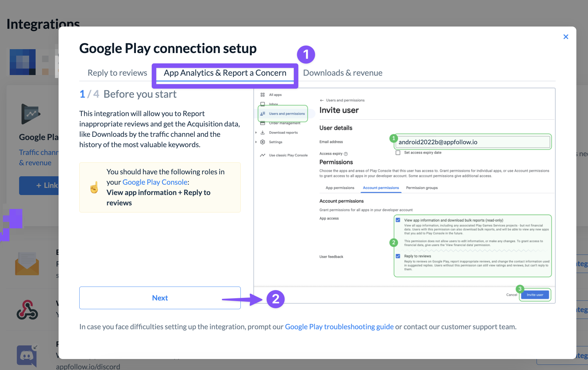Click the appfollow.io/discord text behind dialog
Image resolution: width=588 pixels, height=370 pixels.
tap(88, 366)
